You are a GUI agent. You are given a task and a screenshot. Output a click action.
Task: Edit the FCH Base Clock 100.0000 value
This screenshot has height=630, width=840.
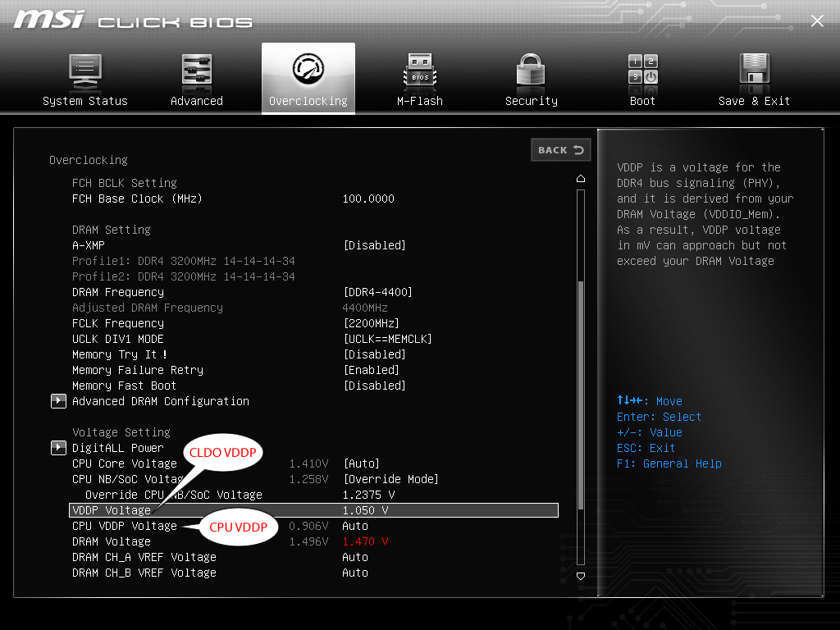click(368, 199)
